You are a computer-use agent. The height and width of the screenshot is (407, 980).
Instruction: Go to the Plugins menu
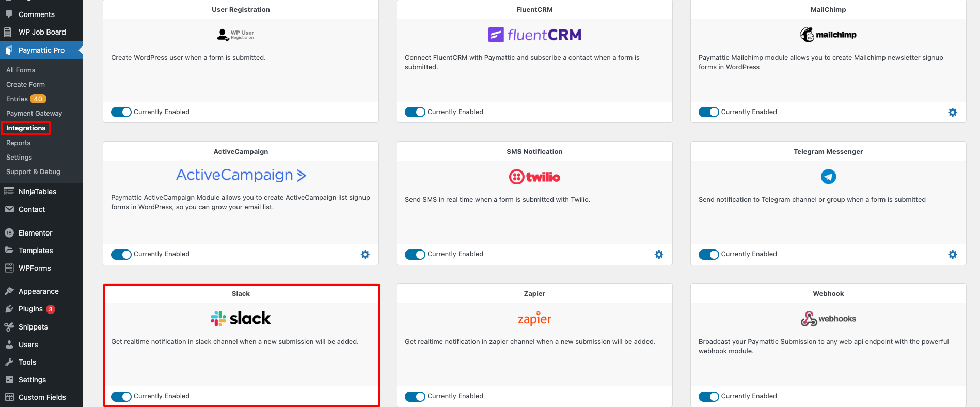pyautogui.click(x=30, y=309)
